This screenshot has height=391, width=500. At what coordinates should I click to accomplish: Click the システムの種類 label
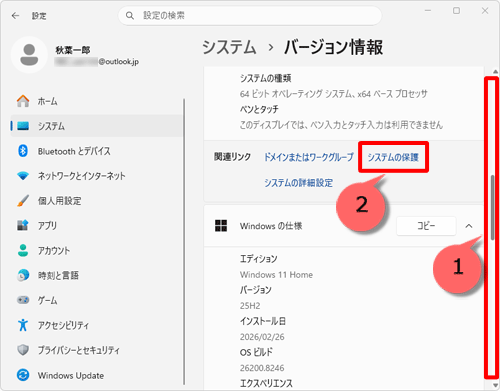click(x=266, y=78)
